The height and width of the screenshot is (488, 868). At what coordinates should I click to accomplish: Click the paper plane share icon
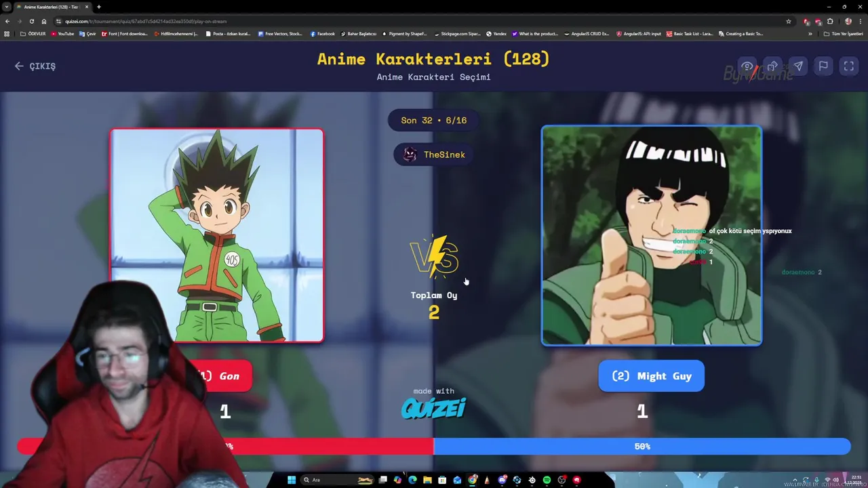coord(798,66)
